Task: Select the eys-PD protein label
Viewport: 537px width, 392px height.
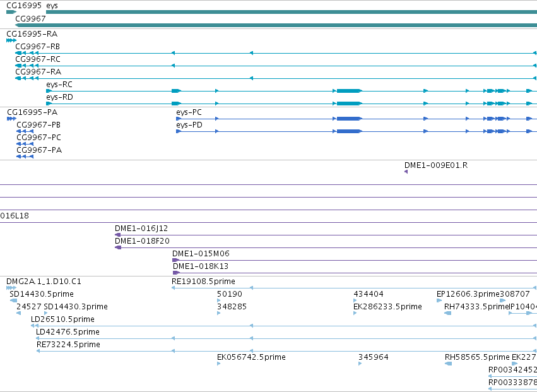Action: (x=189, y=125)
